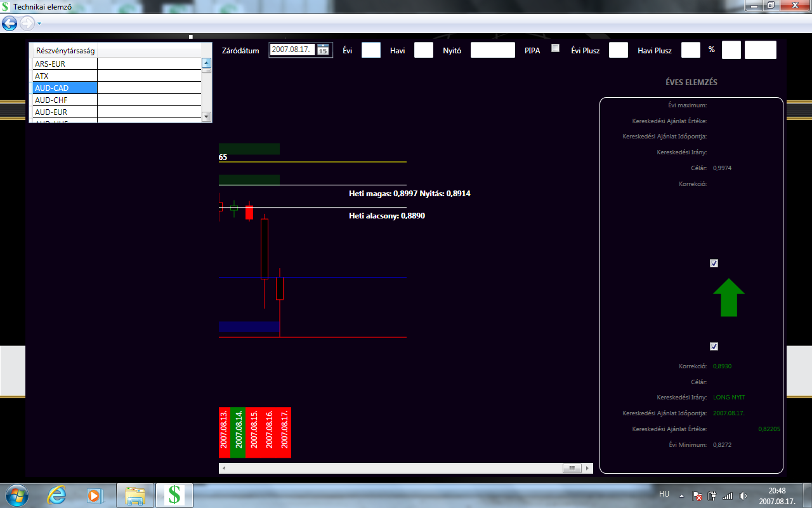Launch Windows Media Player from the taskbar
812x508 pixels.
[x=95, y=495]
